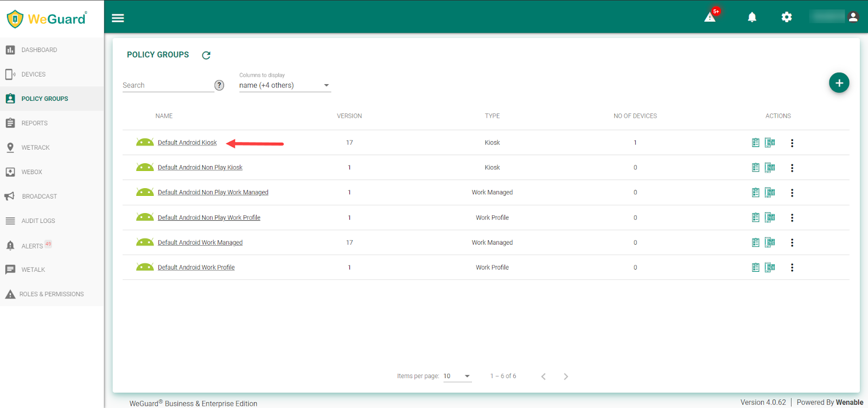Open the user account profile icon
Image resolution: width=868 pixels, height=408 pixels.
[x=853, y=17]
